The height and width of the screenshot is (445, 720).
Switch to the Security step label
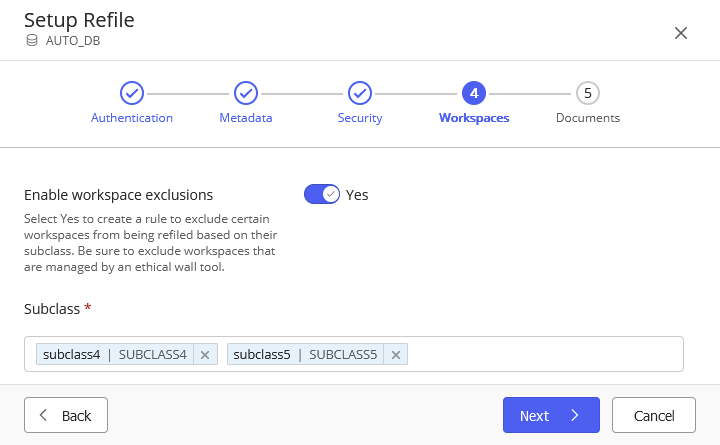coord(360,118)
